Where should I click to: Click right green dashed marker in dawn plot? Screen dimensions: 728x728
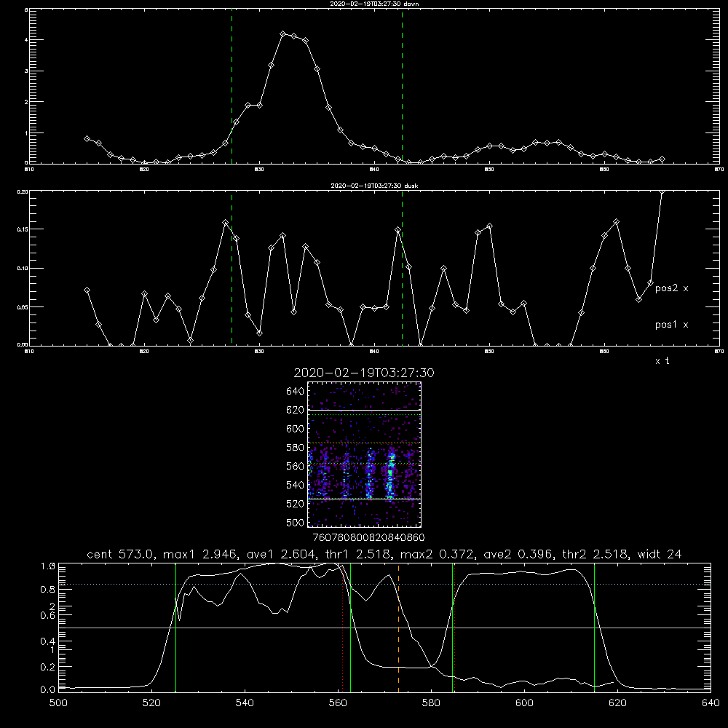[x=402, y=87]
